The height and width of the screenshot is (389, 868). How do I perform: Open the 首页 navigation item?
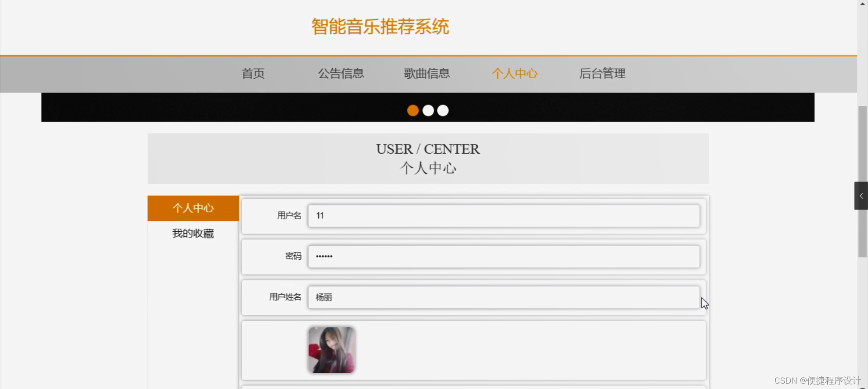coord(253,73)
